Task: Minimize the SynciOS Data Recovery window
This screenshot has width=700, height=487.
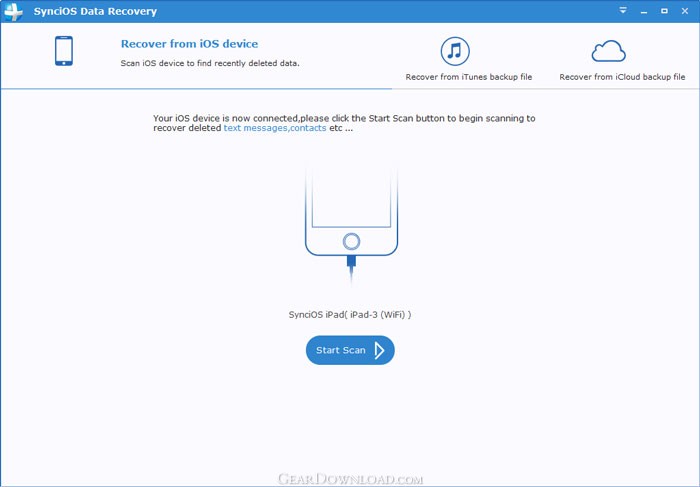Action: click(644, 11)
